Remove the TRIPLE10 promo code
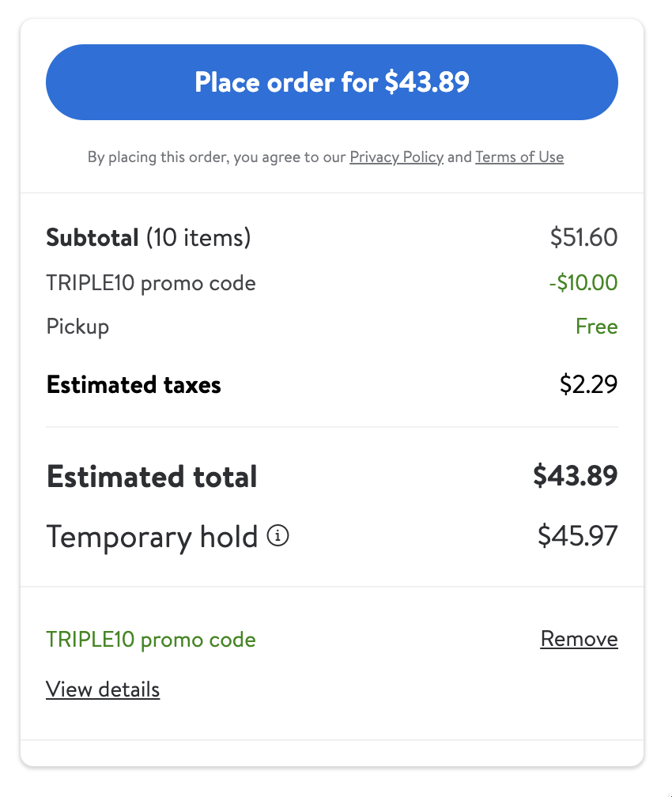 click(x=579, y=639)
